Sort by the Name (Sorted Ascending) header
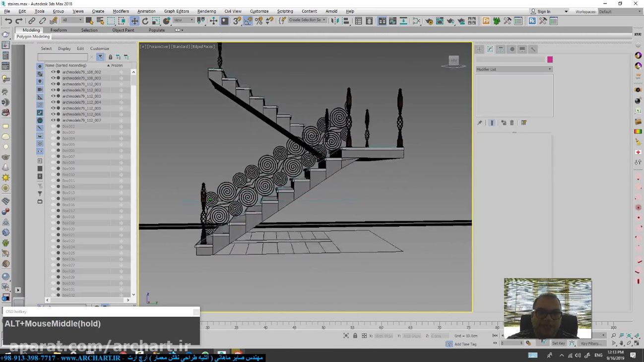This screenshot has height=362, width=644. (65, 65)
